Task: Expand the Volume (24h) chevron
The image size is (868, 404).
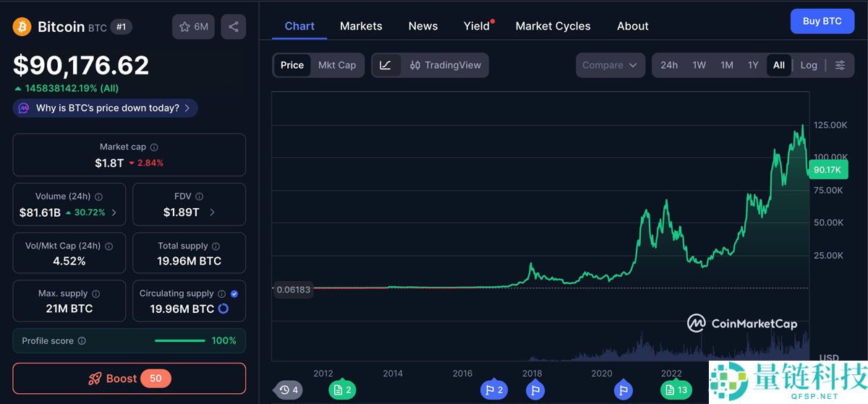Action: point(114,212)
